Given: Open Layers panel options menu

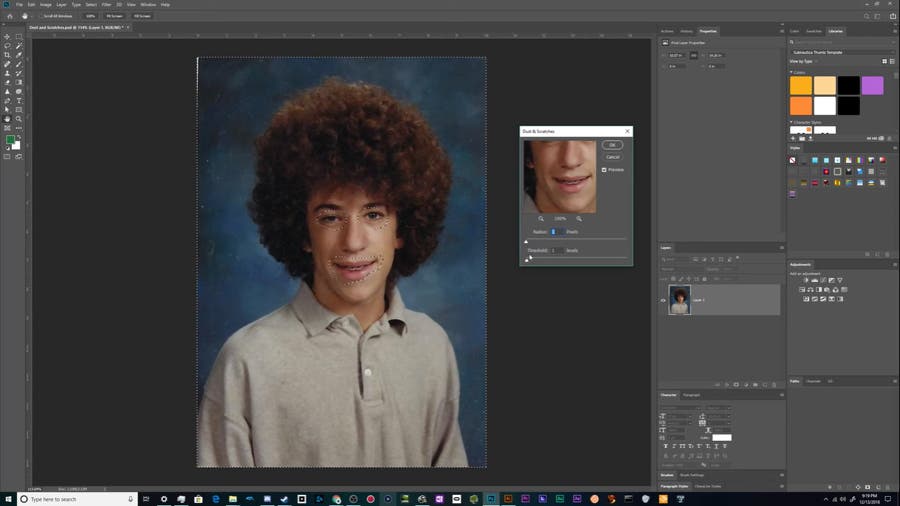Looking at the screenshot, I should (x=781, y=248).
